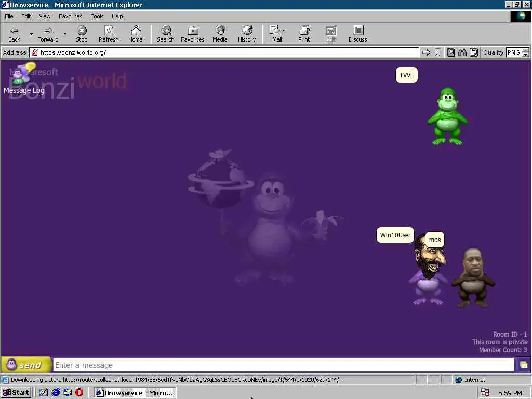Open the Quality PNG stepper
The width and height of the screenshot is (532, 399).
pyautogui.click(x=526, y=52)
